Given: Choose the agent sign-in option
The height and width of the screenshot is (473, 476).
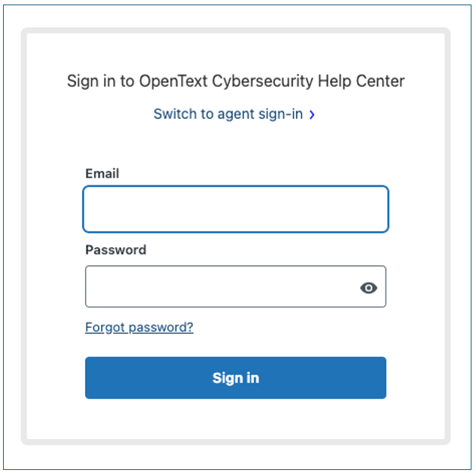Looking at the screenshot, I should coord(228,114).
